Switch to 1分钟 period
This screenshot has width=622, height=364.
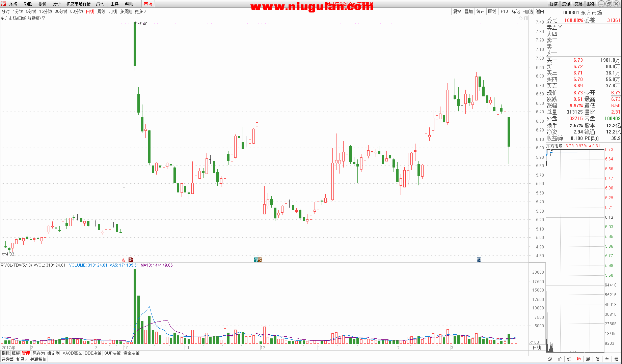click(18, 11)
